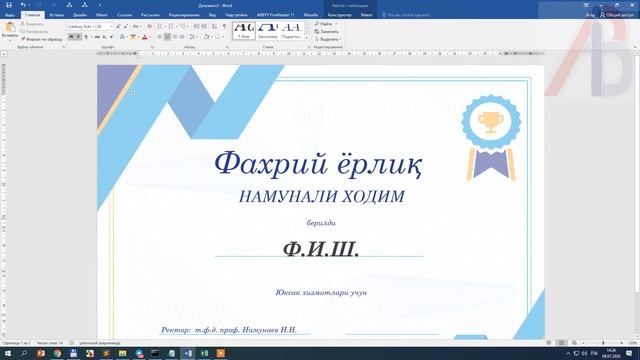Open the Файл tab
The height and width of the screenshot is (360, 640).
point(9,15)
